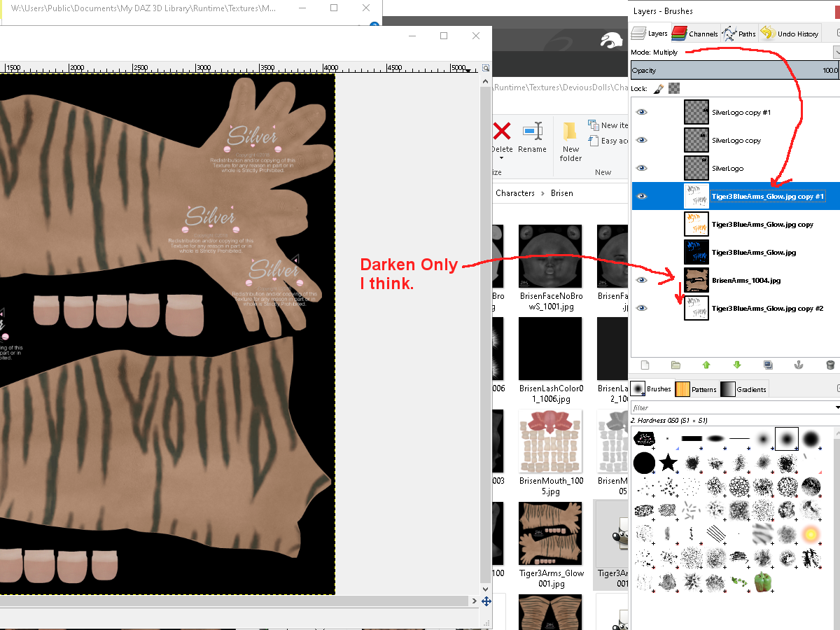Viewport: 840px width, 630px height.
Task: Hide the Tiger3BlueArms_Glow.jpg copy #2 layer
Action: 641,308
